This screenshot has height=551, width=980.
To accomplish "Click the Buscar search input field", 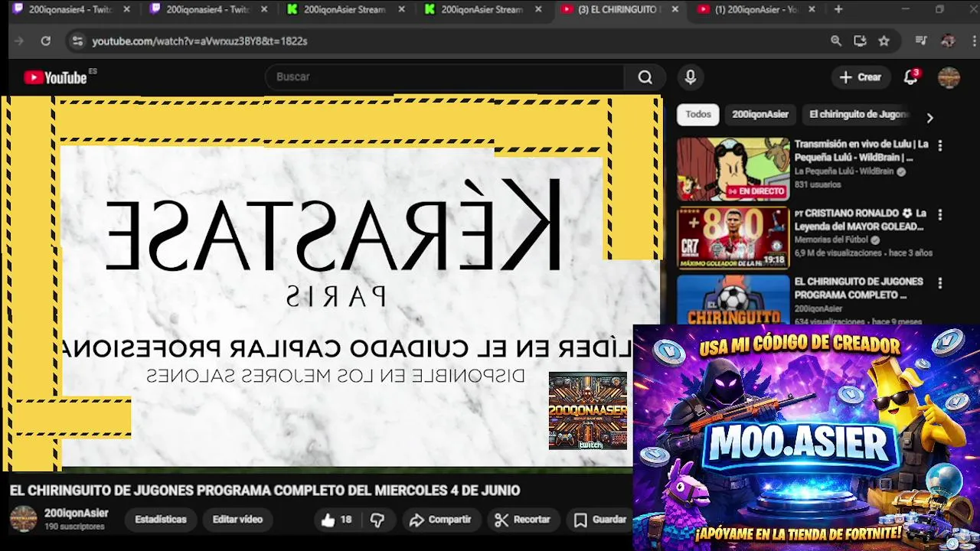I will click(446, 77).
